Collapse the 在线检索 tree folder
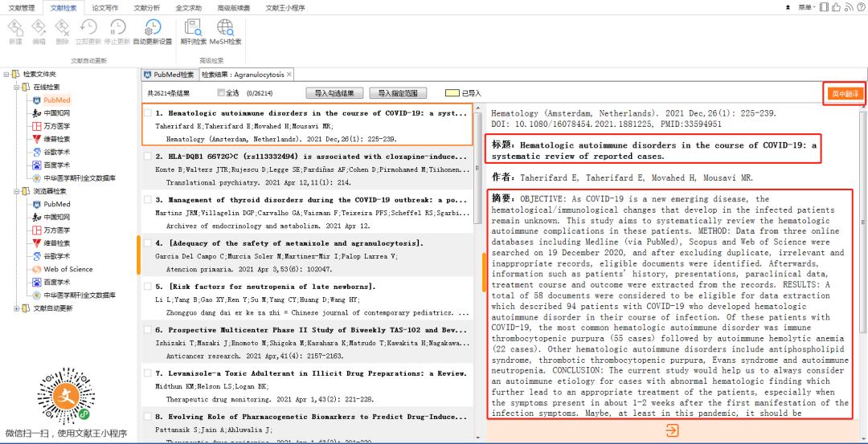 click(x=16, y=87)
